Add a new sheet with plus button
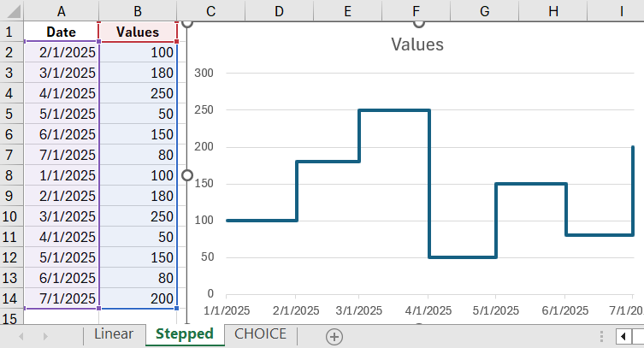The width and height of the screenshot is (644, 348). tap(334, 337)
